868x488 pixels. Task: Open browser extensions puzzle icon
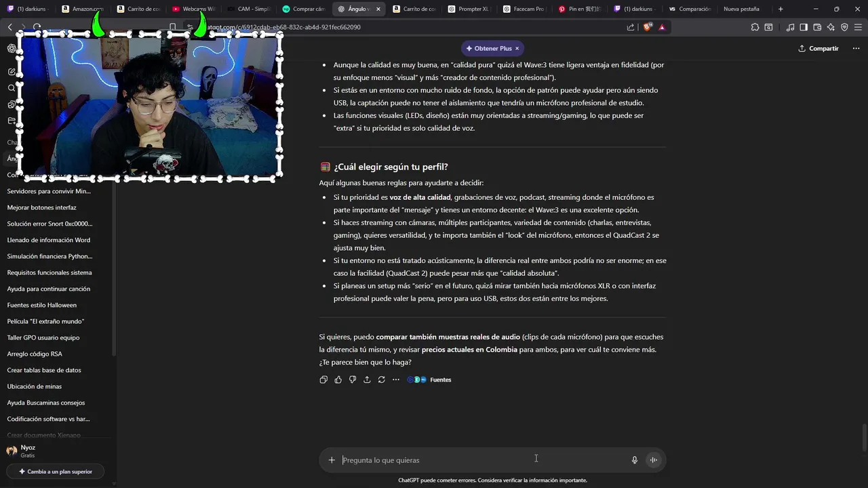pyautogui.click(x=755, y=27)
